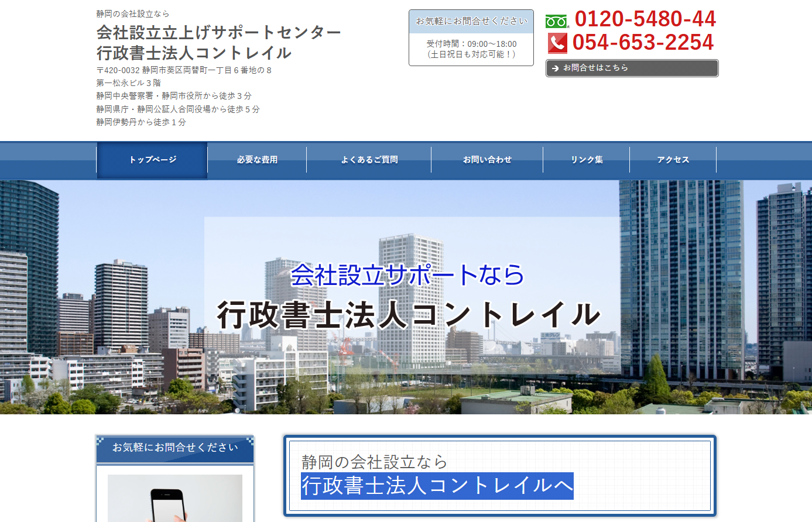Open よくあるご質問 menu item

tap(369, 160)
